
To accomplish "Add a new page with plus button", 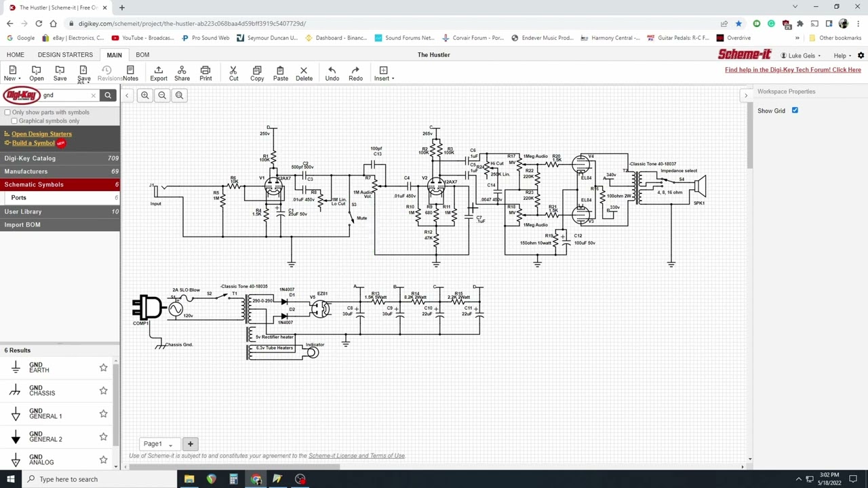I will click(191, 444).
